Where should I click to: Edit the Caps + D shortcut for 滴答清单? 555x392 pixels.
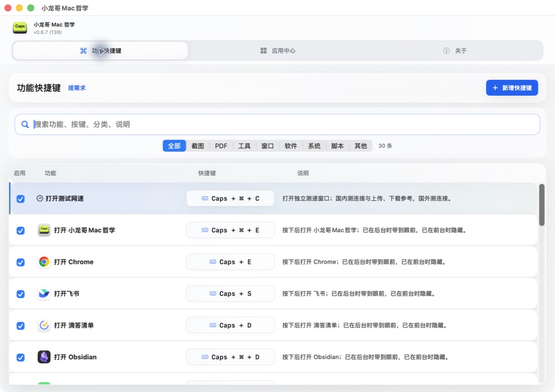[230, 325]
